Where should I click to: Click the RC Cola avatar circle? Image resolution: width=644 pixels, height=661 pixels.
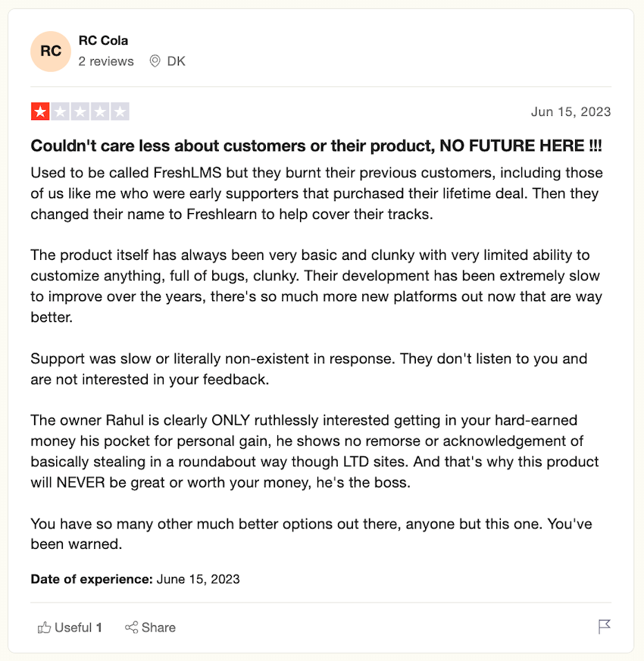pyautogui.click(x=50, y=51)
